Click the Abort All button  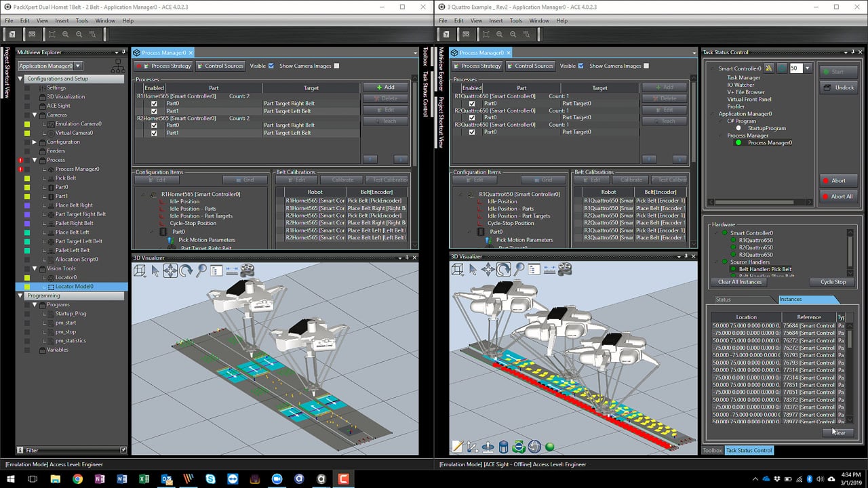coord(837,197)
